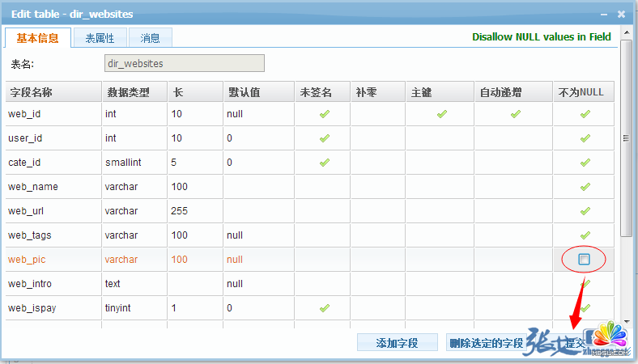The image size is (638, 364).
Task: Click the length 100 cell of web_name
Action: click(x=195, y=187)
